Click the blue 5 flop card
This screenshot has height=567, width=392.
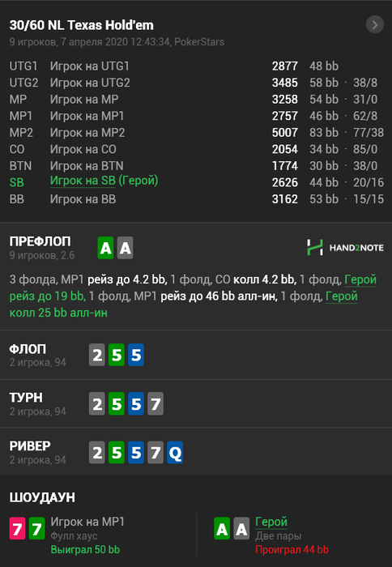pos(136,355)
